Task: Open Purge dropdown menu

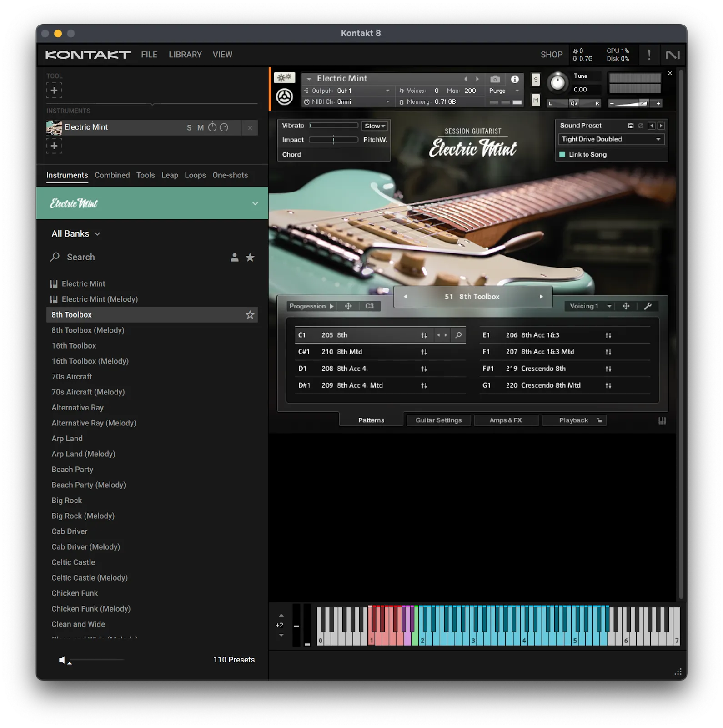Action: pos(504,91)
